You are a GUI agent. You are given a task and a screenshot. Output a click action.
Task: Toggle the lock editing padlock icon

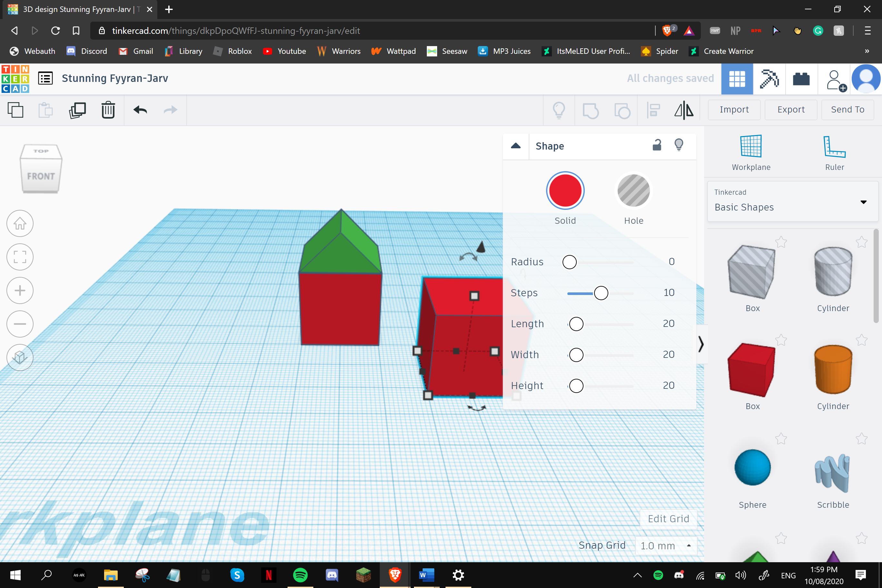point(657,145)
